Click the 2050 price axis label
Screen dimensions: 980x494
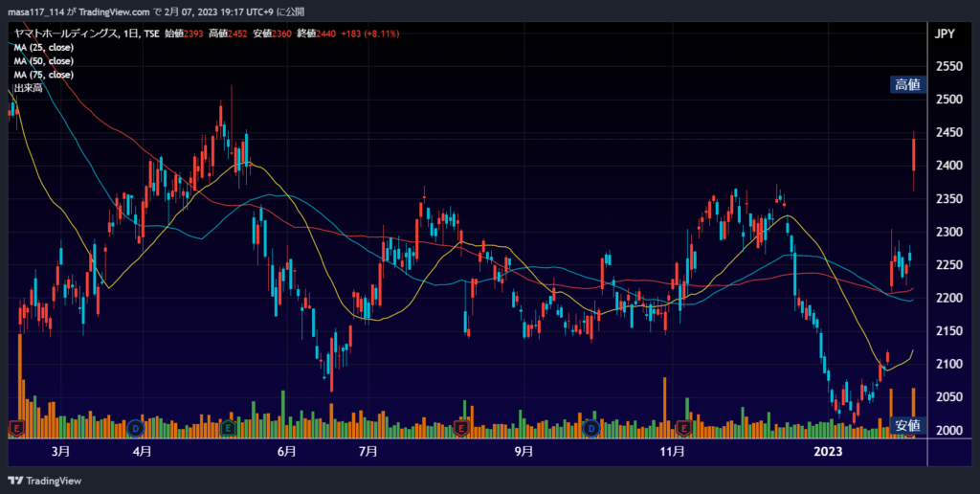949,397
